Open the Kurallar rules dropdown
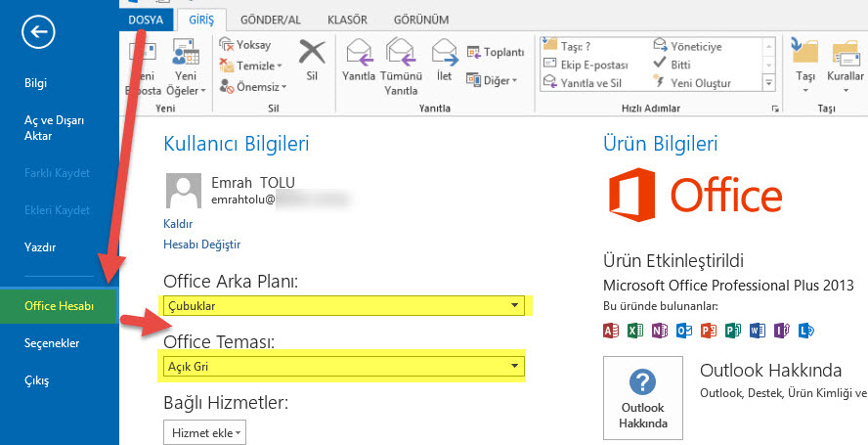Viewport: 868px width, 445px height. tap(846, 66)
